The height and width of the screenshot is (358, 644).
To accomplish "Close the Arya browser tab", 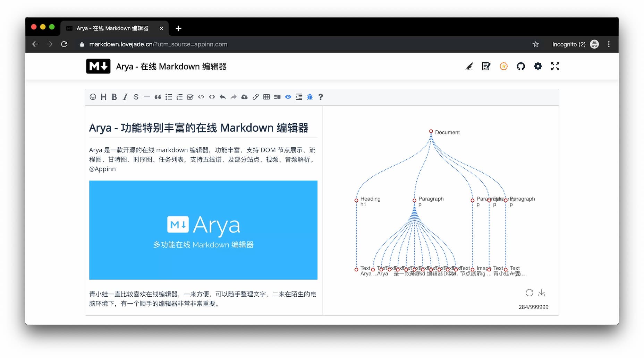I will point(161,28).
